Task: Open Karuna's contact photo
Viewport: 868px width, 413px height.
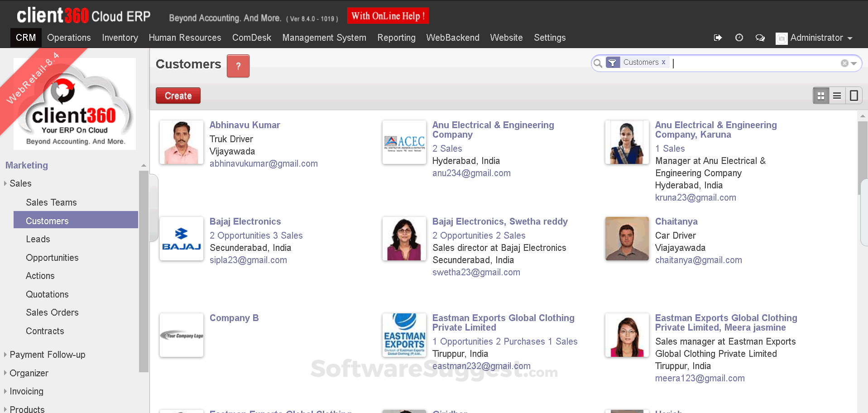Action: (627, 142)
